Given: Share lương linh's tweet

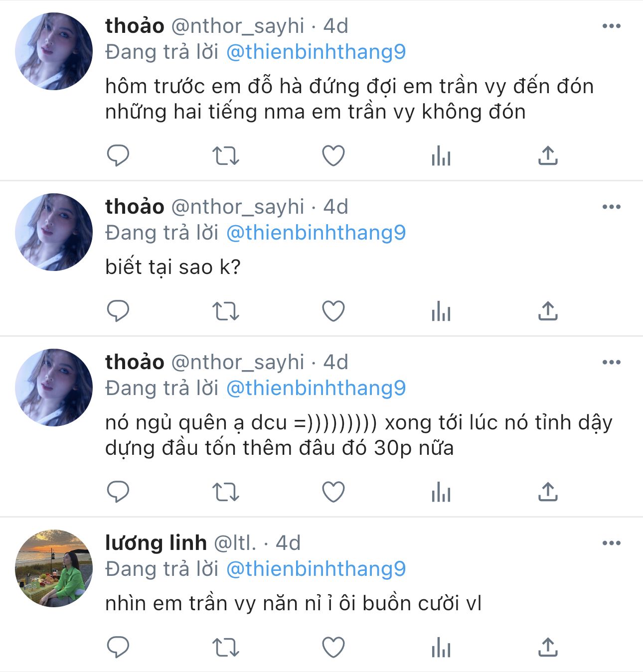Looking at the screenshot, I should click(548, 648).
